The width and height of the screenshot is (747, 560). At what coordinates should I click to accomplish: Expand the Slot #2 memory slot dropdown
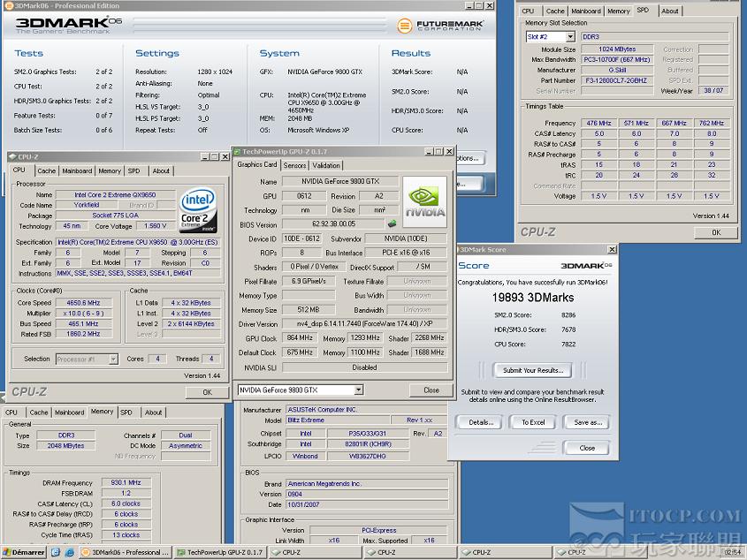pyautogui.click(x=570, y=36)
